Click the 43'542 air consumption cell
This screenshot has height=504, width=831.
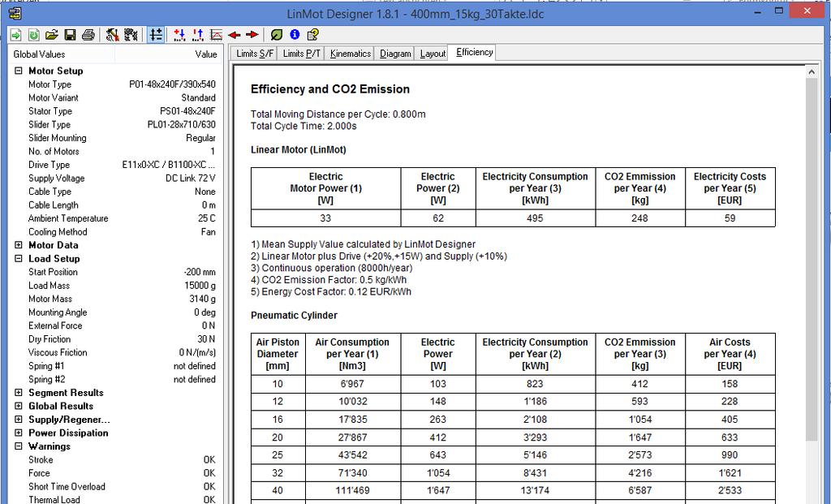tap(353, 454)
